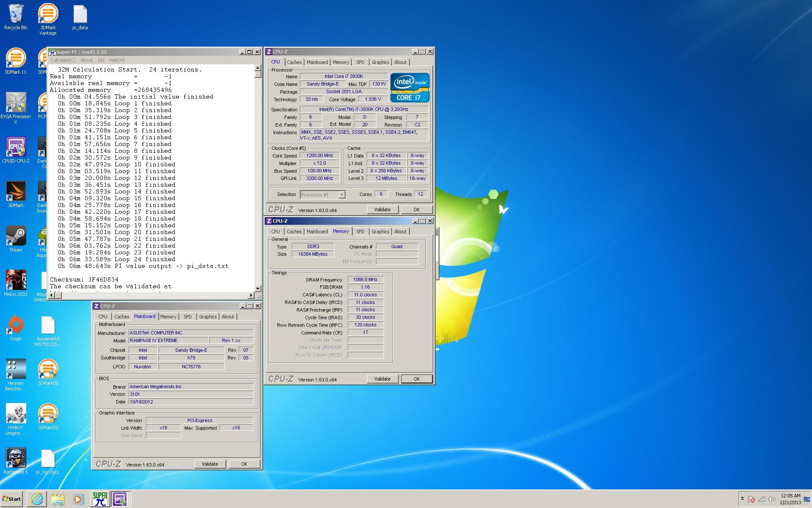Open Windows Explorer from the taskbar
812x508 pixels.
click(x=58, y=499)
